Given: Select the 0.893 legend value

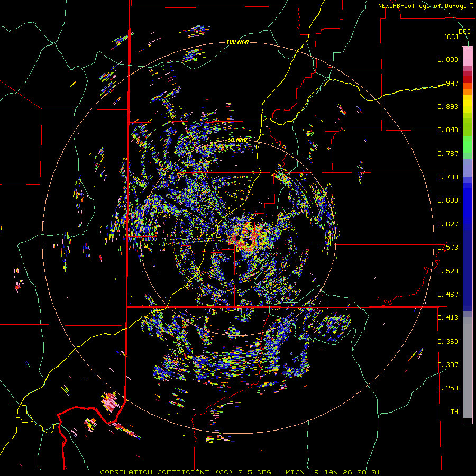Looking at the screenshot, I should click(448, 106).
